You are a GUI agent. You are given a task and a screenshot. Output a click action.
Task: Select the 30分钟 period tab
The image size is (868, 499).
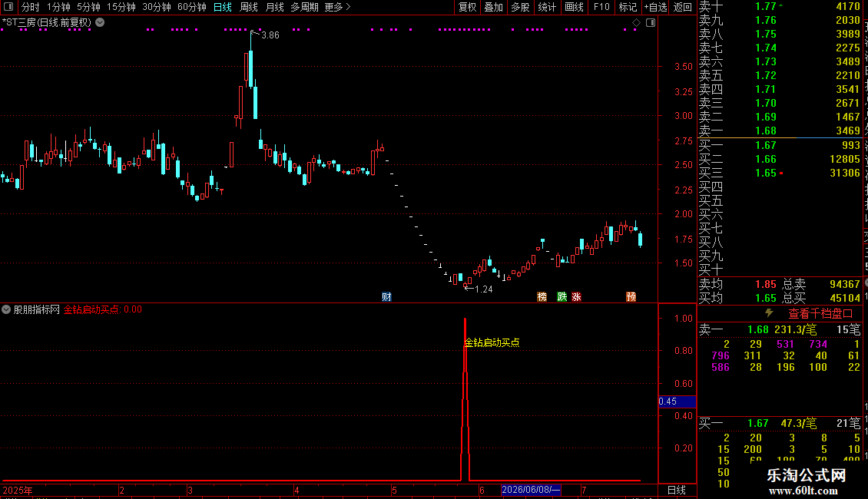pyautogui.click(x=157, y=7)
